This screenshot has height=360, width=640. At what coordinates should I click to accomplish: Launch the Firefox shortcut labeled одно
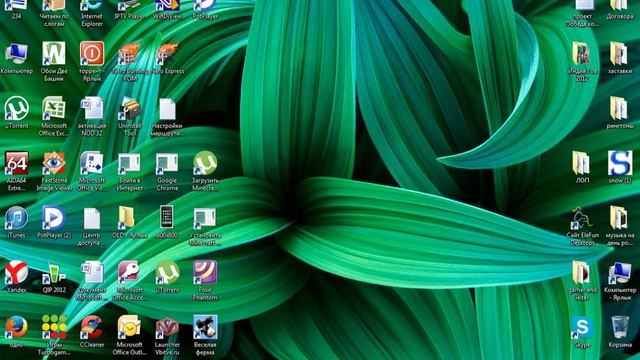coord(16,331)
